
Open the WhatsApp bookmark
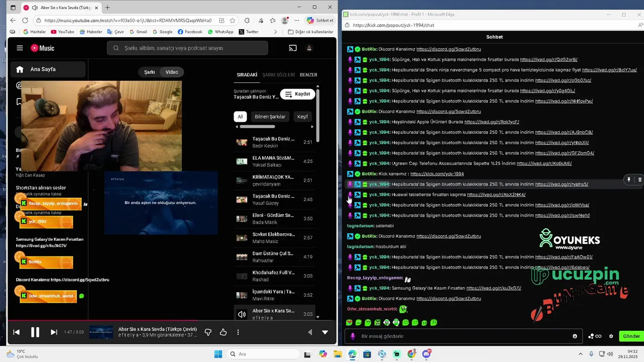pos(220,32)
